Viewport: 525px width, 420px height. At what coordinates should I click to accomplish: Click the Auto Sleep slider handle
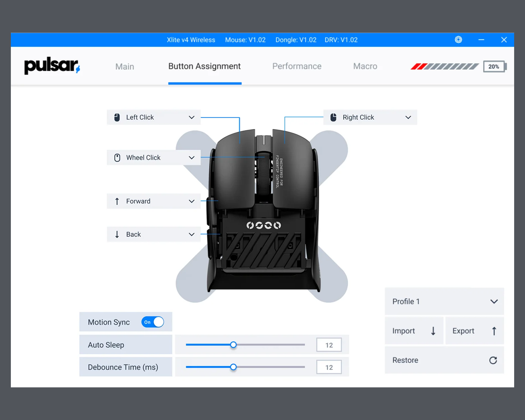pyautogui.click(x=233, y=345)
